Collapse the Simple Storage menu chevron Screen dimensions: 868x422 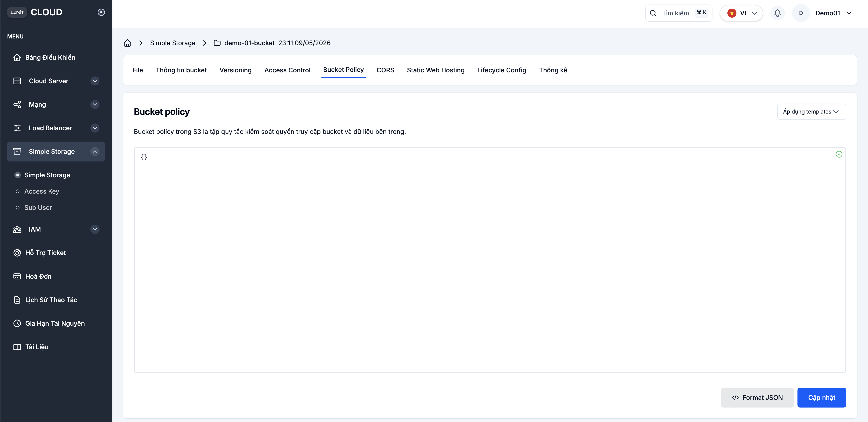click(x=95, y=152)
